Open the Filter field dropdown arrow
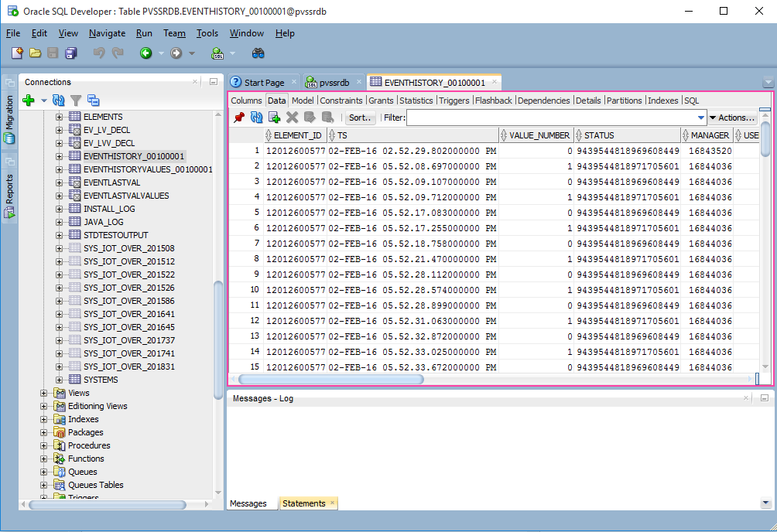The image size is (777, 532). pyautogui.click(x=701, y=118)
